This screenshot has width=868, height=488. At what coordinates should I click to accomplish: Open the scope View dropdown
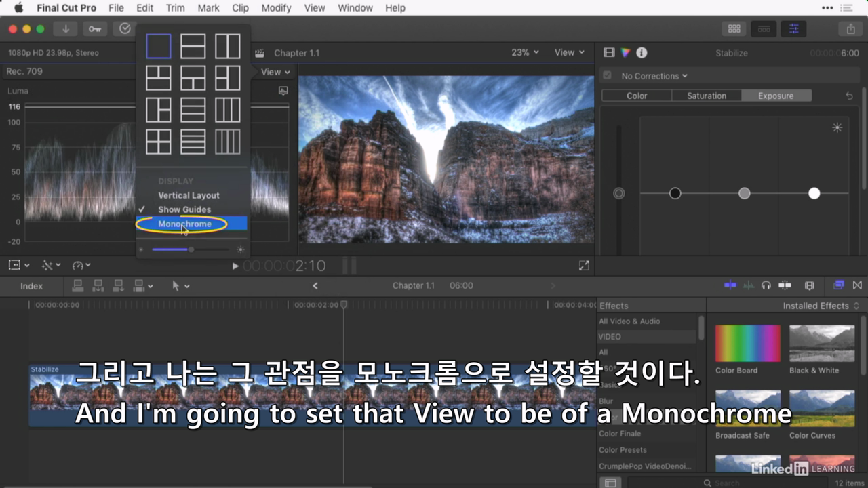(275, 72)
